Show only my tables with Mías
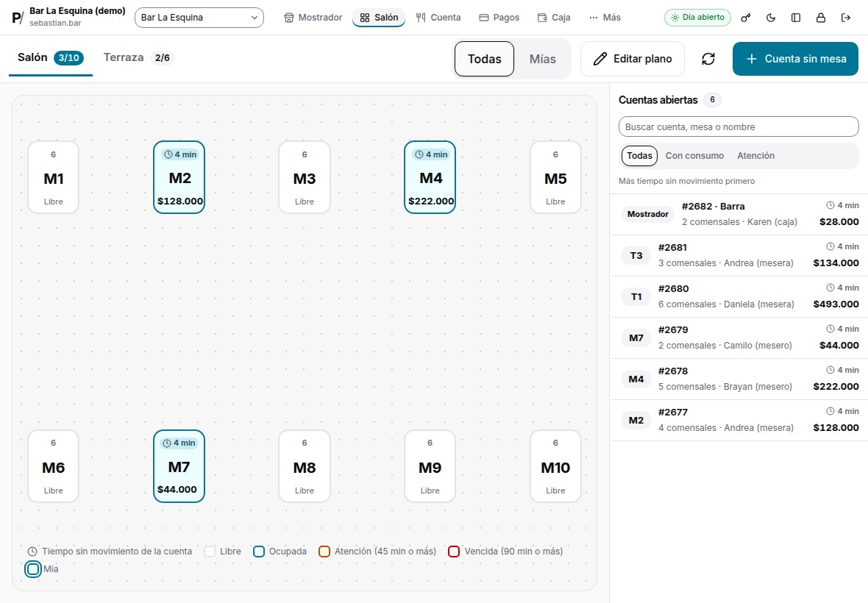This screenshot has width=868, height=603. (x=543, y=59)
